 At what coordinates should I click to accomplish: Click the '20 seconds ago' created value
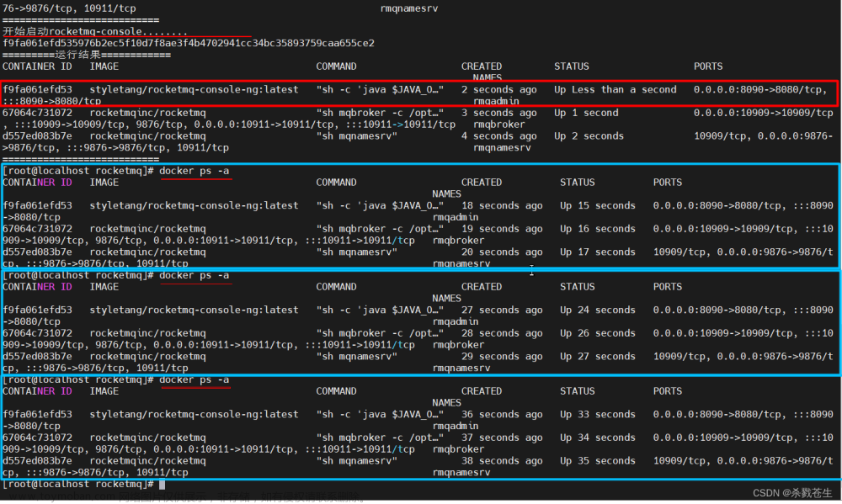click(x=502, y=252)
